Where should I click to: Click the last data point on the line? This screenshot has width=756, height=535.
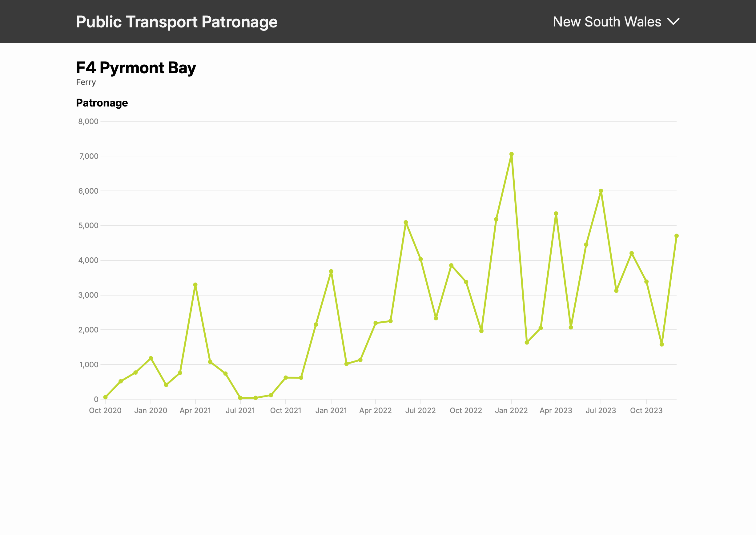pos(676,236)
